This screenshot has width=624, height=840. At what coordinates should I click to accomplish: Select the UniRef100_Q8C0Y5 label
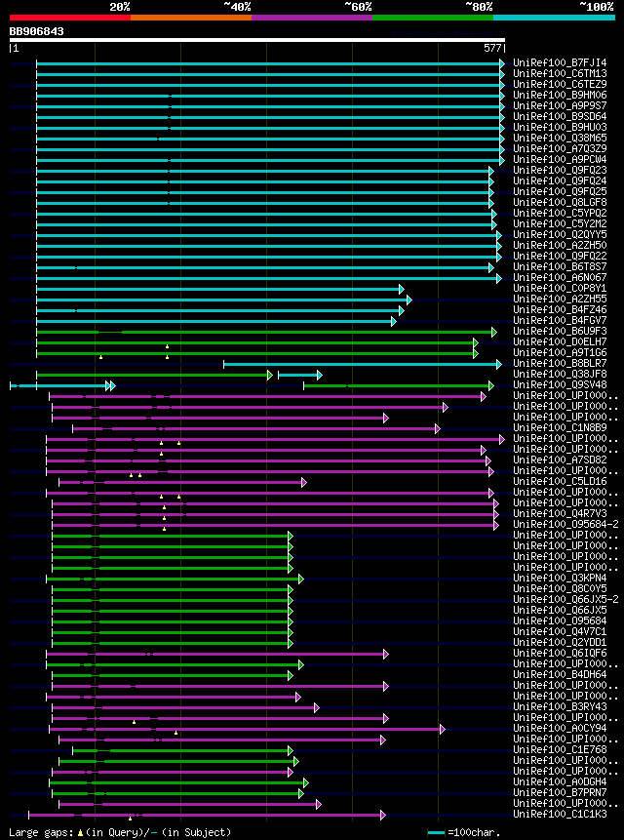pyautogui.click(x=560, y=588)
